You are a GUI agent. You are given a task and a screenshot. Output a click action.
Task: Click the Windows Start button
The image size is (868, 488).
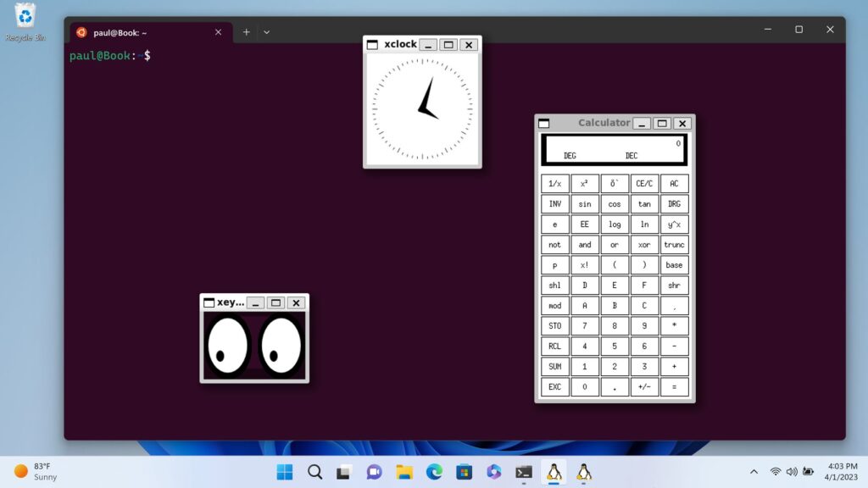coord(285,472)
